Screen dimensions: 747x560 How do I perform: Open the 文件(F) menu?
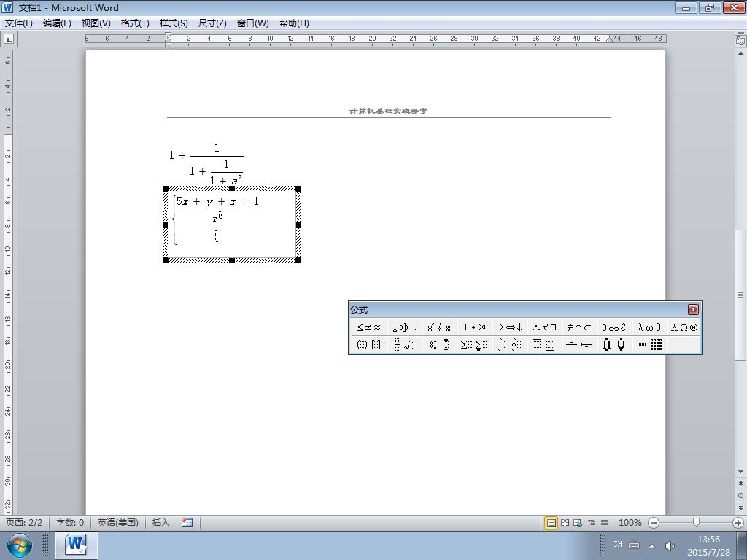[19, 23]
